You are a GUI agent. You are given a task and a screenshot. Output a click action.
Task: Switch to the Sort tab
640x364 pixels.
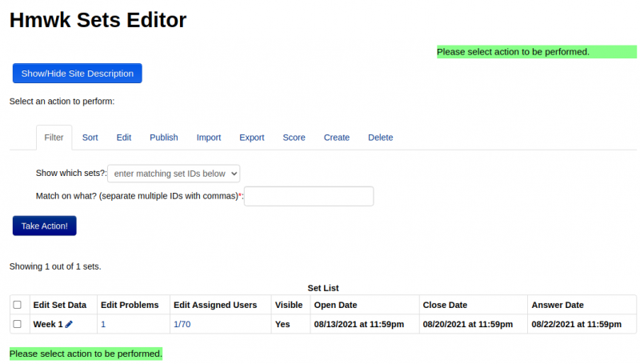tap(90, 138)
